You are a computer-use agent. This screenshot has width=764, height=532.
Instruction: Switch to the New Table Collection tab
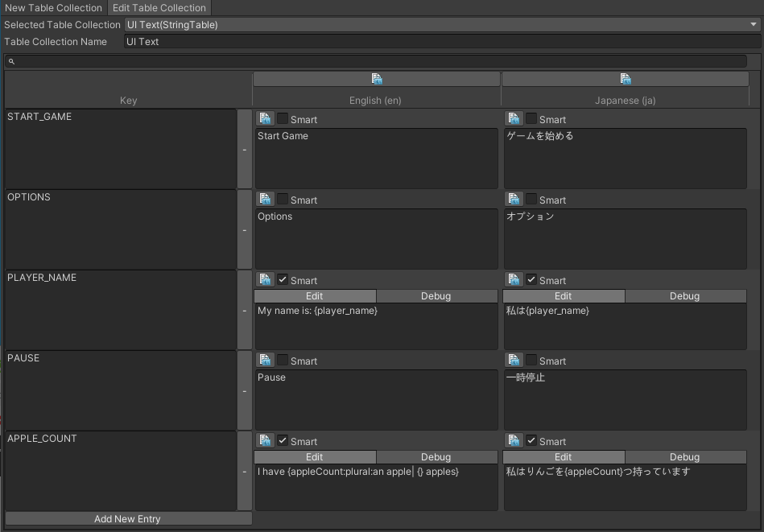(53, 8)
